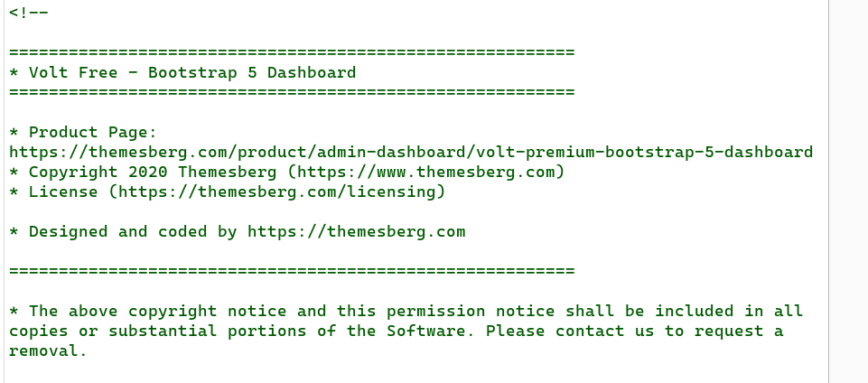Click the separator line above the permission notice
Screen dimensions: 868x383
[x=292, y=271]
